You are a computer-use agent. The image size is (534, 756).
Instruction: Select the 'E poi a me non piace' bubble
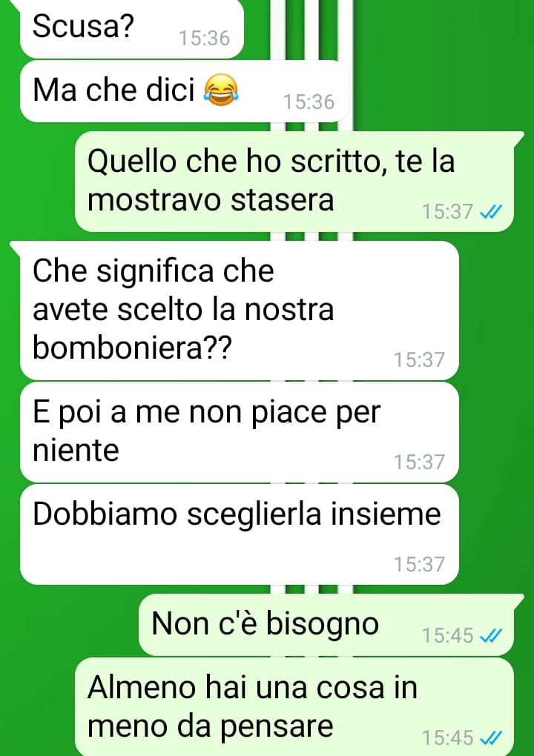point(240,432)
